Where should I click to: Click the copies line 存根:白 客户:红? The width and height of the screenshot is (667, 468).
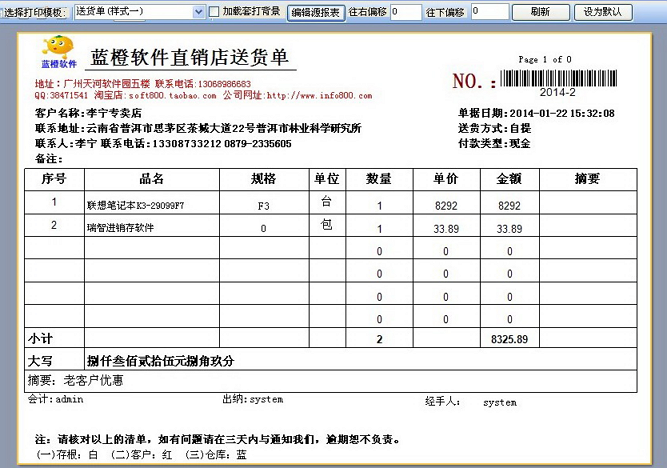[141, 455]
